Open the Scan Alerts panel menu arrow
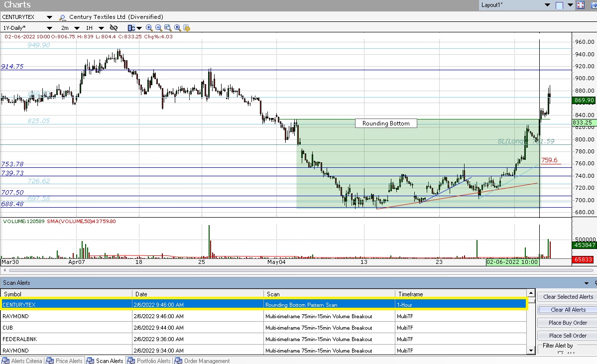Image resolution: width=597 pixels, height=364 pixels. [x=587, y=283]
